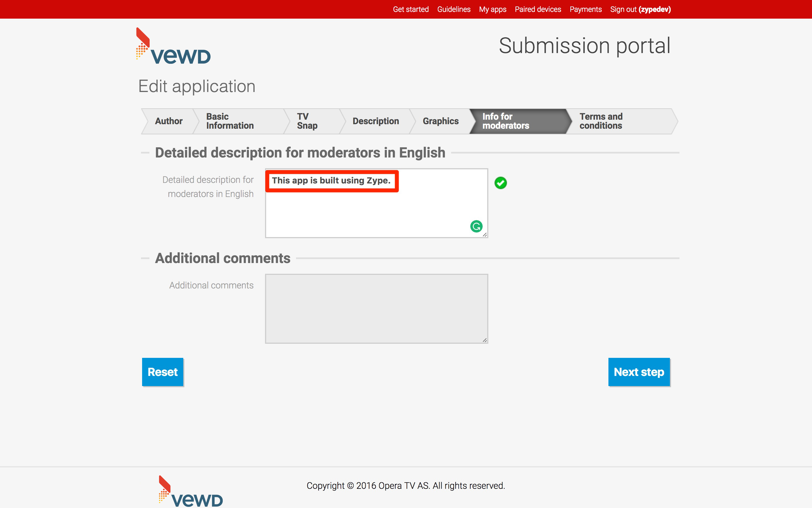Click the Vewd logo in the footer
This screenshot has height=508, width=812.
pos(191,491)
